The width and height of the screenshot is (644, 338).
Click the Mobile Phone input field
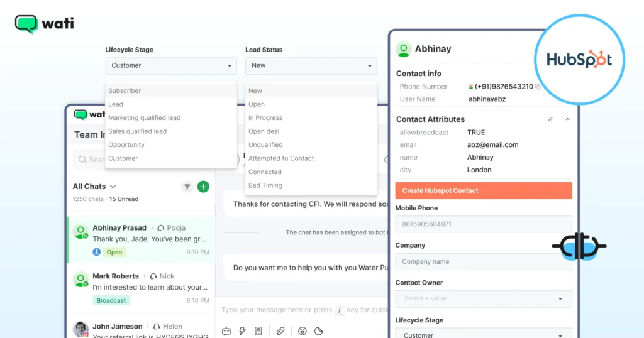point(484,224)
